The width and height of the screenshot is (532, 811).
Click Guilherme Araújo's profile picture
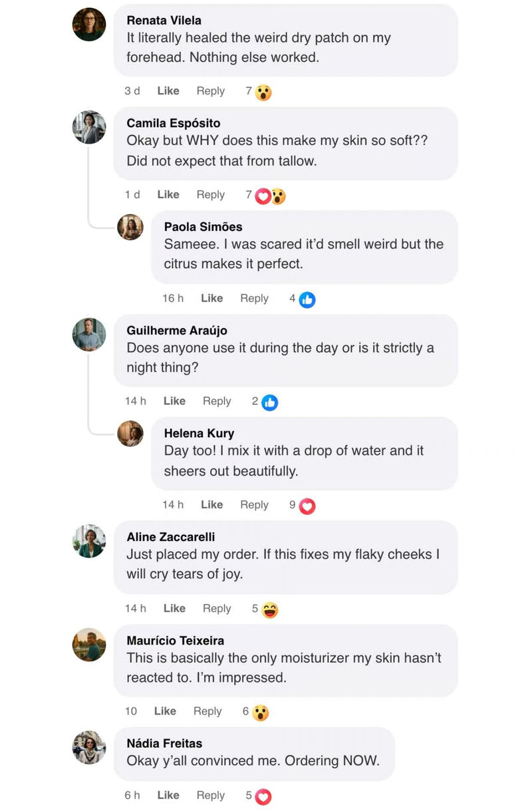pos(89,335)
